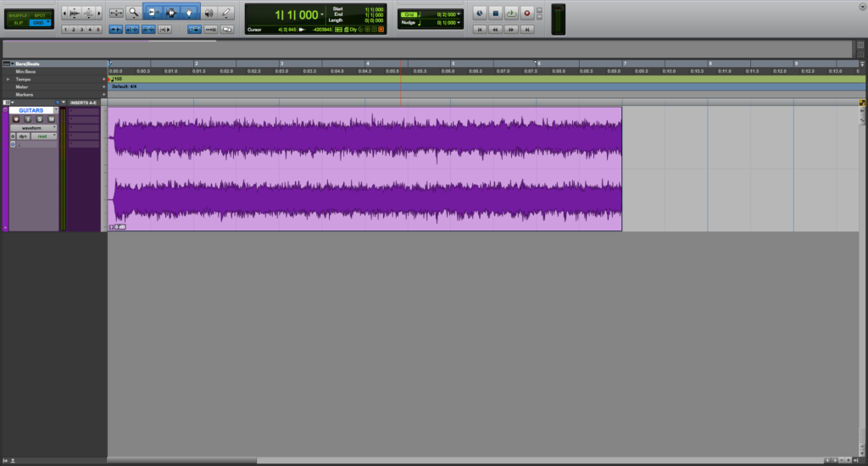Click the GUITARS track color strip

6,169
